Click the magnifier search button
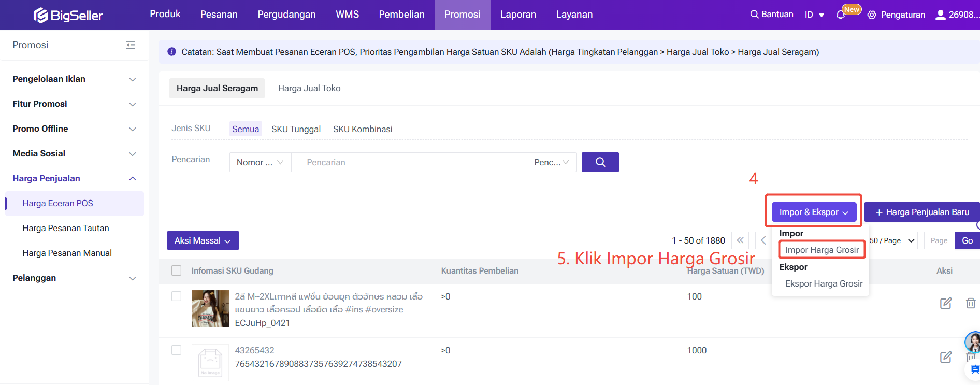This screenshot has width=980, height=385. (600, 162)
